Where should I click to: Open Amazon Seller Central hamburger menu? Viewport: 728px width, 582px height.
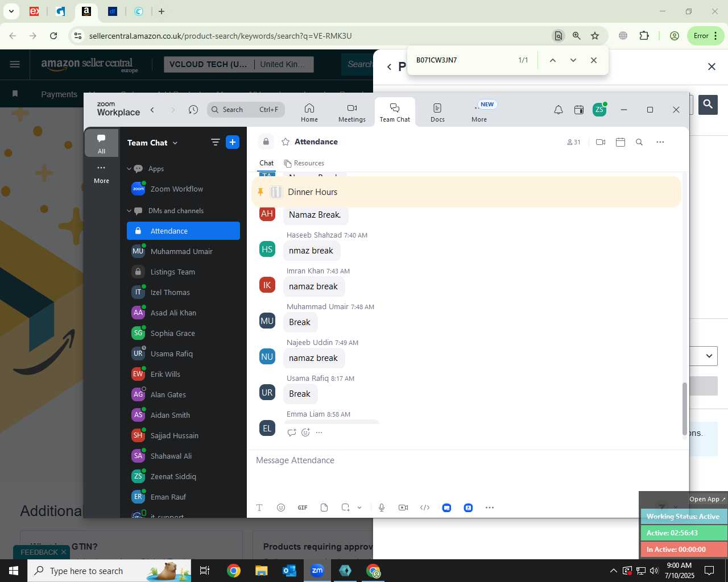[15, 64]
